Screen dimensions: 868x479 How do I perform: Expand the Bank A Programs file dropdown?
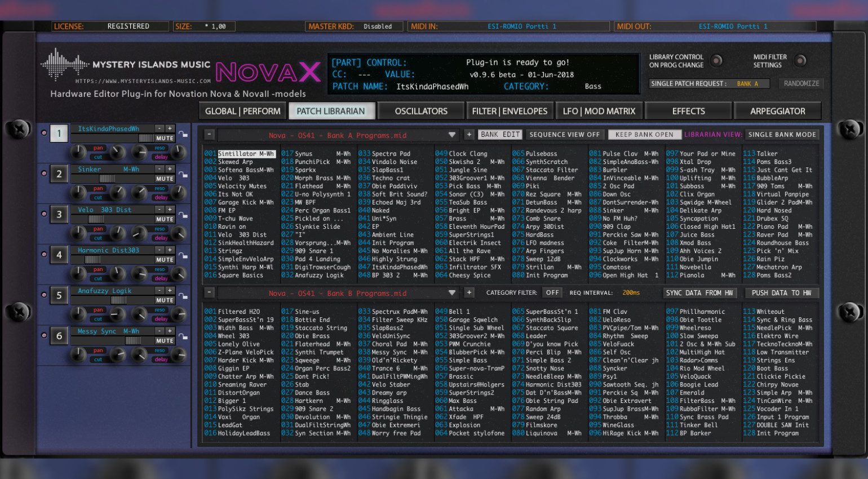451,135
